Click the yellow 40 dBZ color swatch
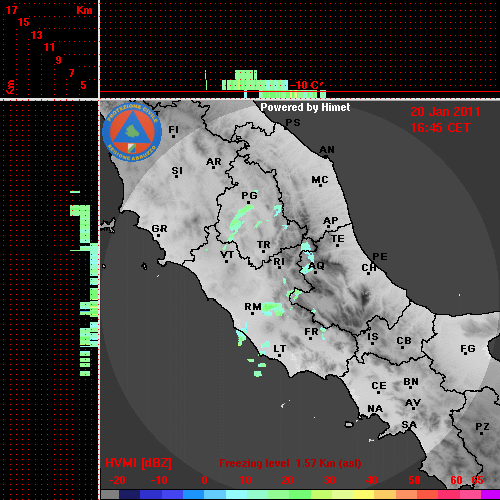Viewport: 500px width, 500px height. (363, 494)
